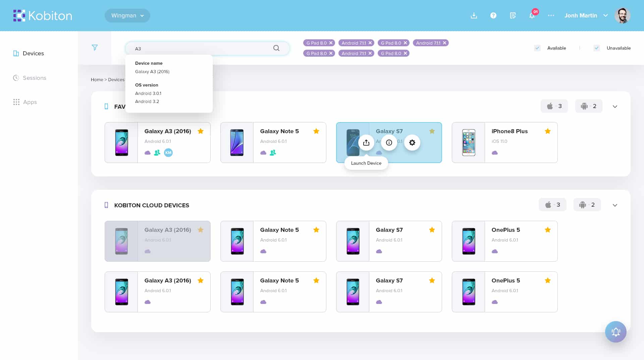Viewport: 644px width, 360px height.
Task: Open device info icon on Galaxy S7
Action: pyautogui.click(x=389, y=143)
